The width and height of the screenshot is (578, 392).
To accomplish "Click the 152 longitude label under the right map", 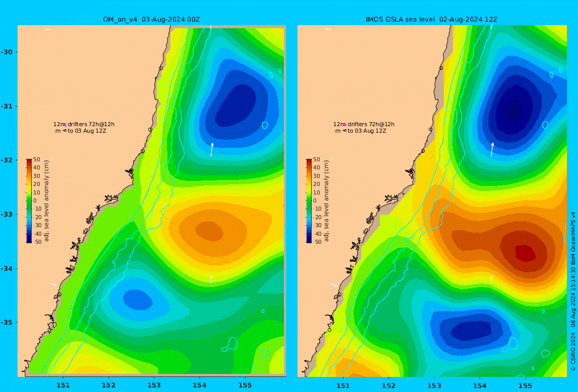I will [389, 385].
